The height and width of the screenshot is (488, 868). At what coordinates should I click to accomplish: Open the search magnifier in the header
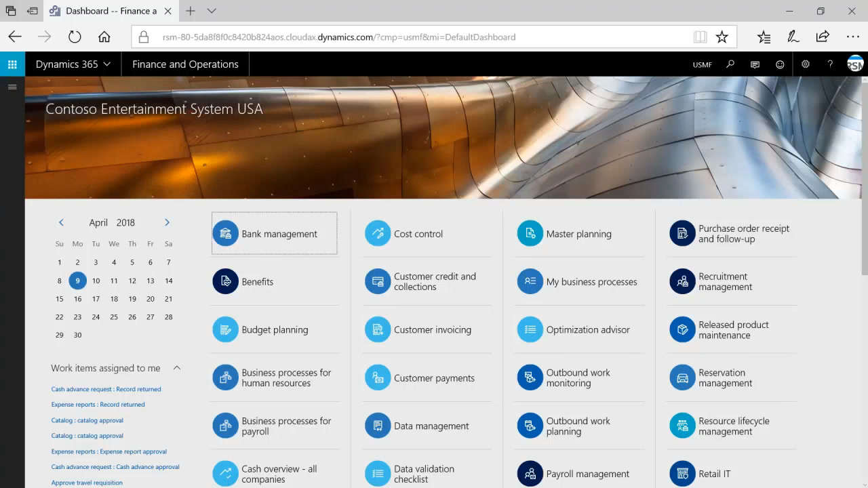click(x=730, y=64)
